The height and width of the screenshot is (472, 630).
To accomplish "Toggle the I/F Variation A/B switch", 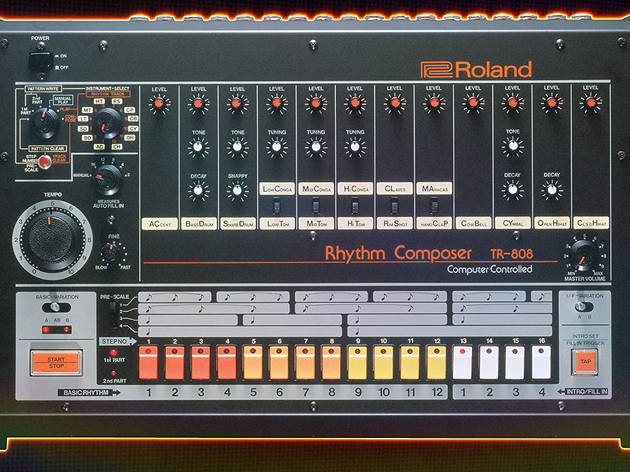I will coord(583,306).
